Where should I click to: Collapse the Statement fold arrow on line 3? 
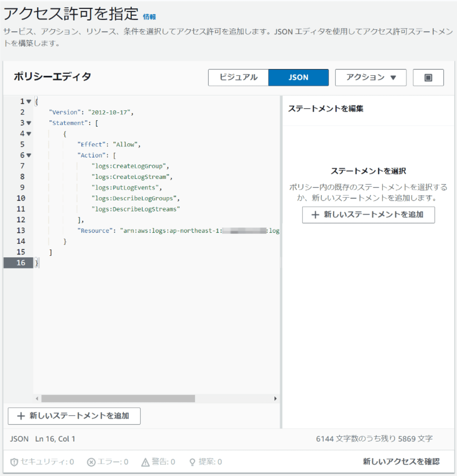[29, 123]
